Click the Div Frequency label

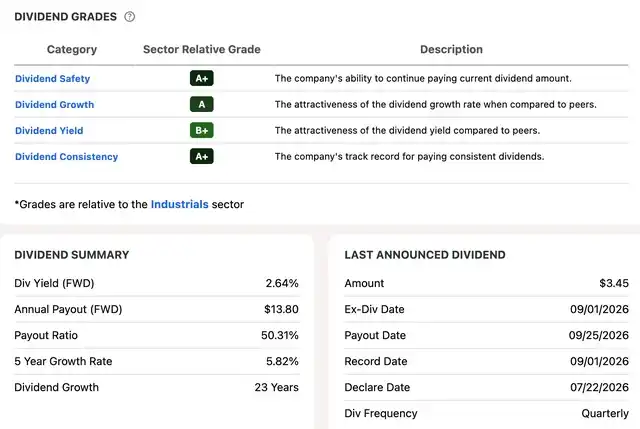381,413
